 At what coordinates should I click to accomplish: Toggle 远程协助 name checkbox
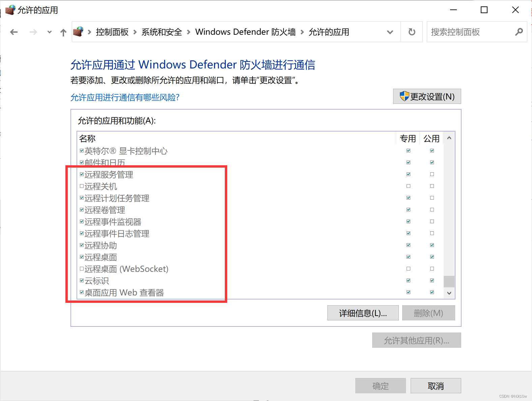coord(82,245)
